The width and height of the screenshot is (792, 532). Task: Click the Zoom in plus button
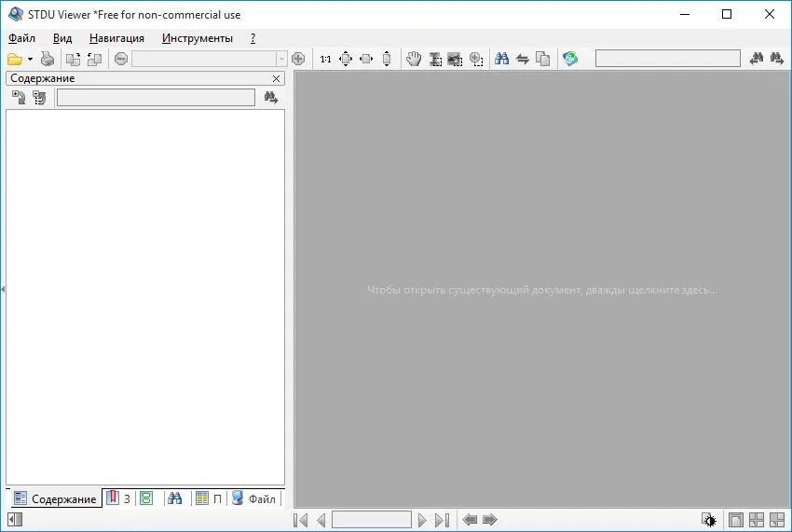pyautogui.click(x=298, y=59)
